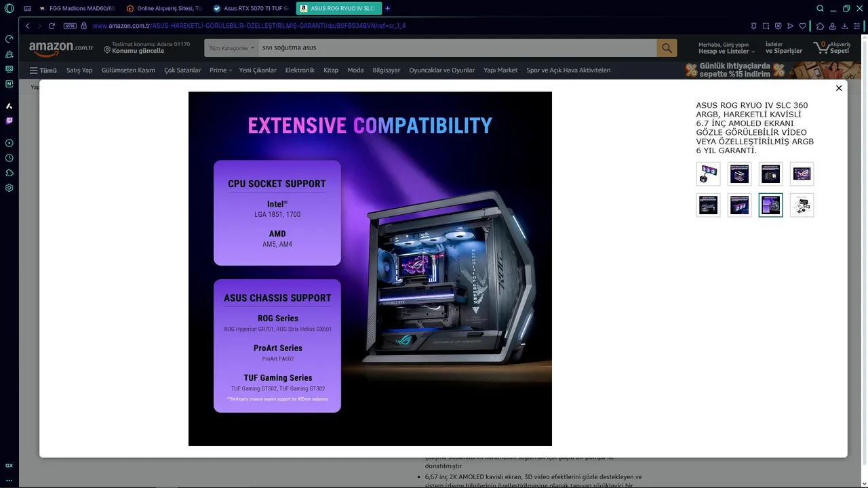This screenshot has width=868, height=488.
Task: Reload the current page
Action: (52, 26)
